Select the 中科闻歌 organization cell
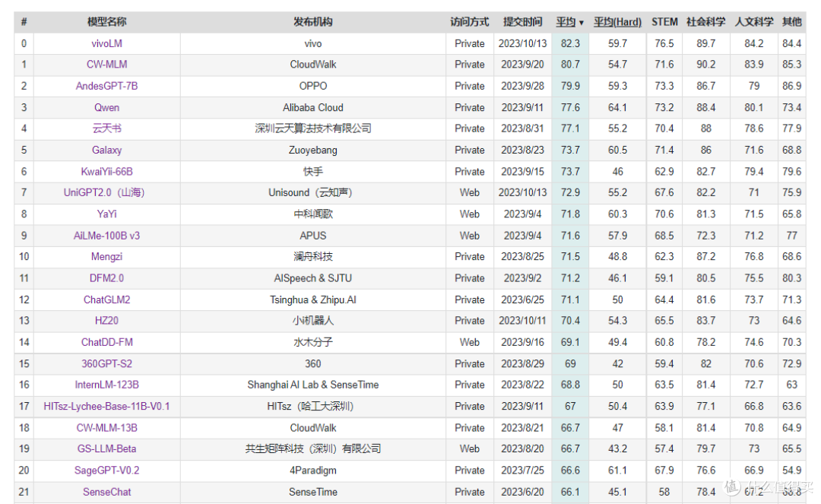Screen dimensions: 821x504 [x=312, y=214]
